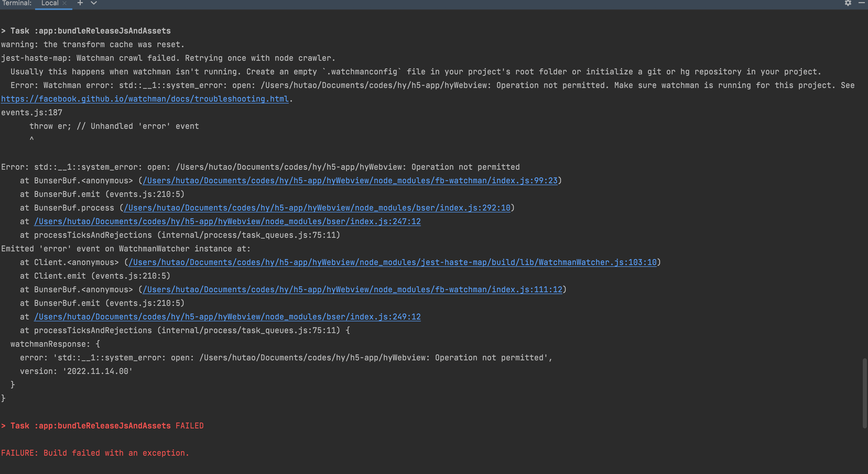Viewport: 868px width, 474px height.
Task: Switch to the Local terminal tab
Action: point(50,3)
